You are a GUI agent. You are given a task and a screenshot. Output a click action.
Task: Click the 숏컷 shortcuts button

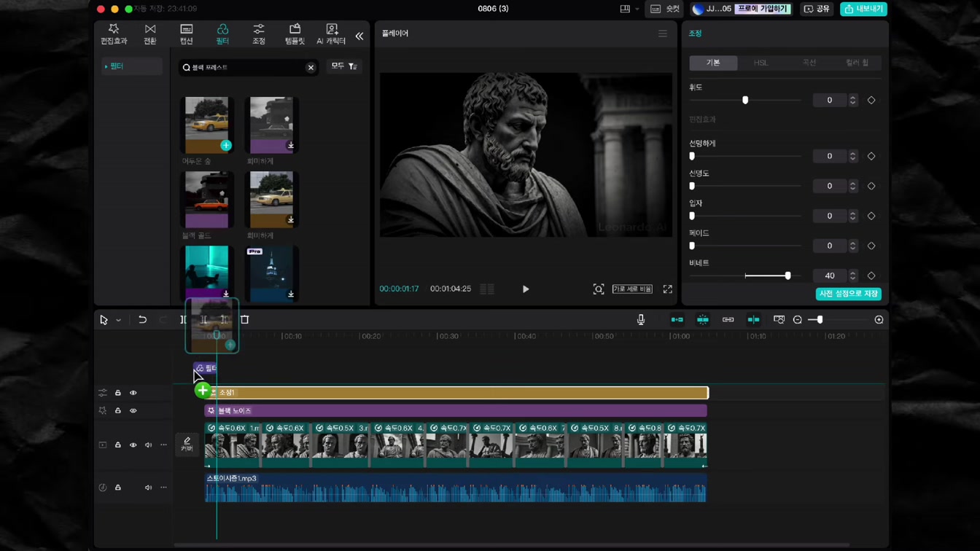pos(665,9)
